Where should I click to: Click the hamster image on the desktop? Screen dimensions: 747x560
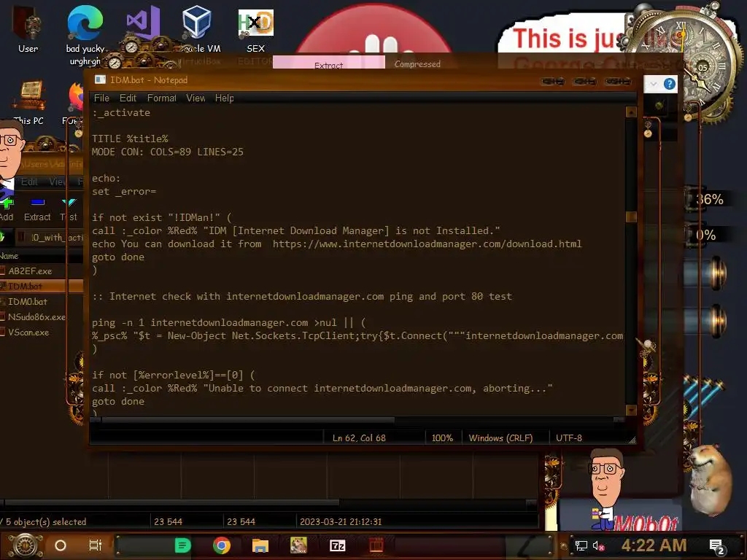coord(711,480)
